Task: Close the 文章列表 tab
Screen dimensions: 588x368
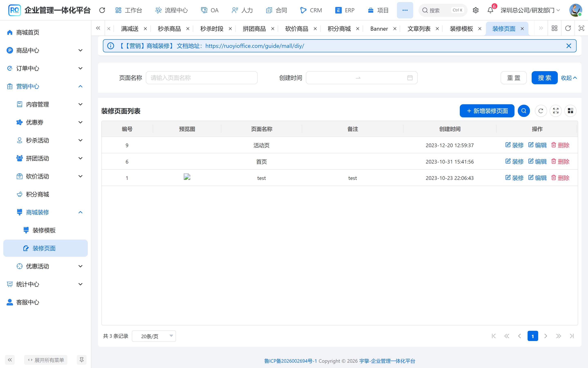Action: 437,29
